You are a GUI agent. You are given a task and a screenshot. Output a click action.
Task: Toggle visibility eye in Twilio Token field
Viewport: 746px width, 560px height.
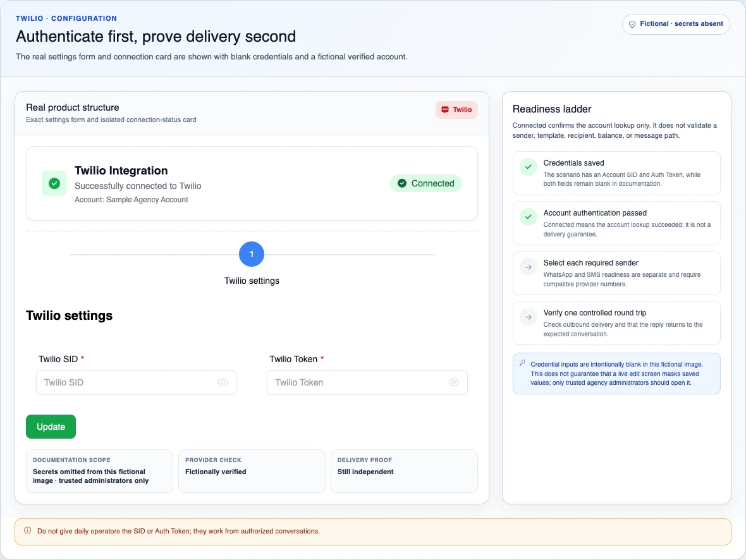coord(454,382)
